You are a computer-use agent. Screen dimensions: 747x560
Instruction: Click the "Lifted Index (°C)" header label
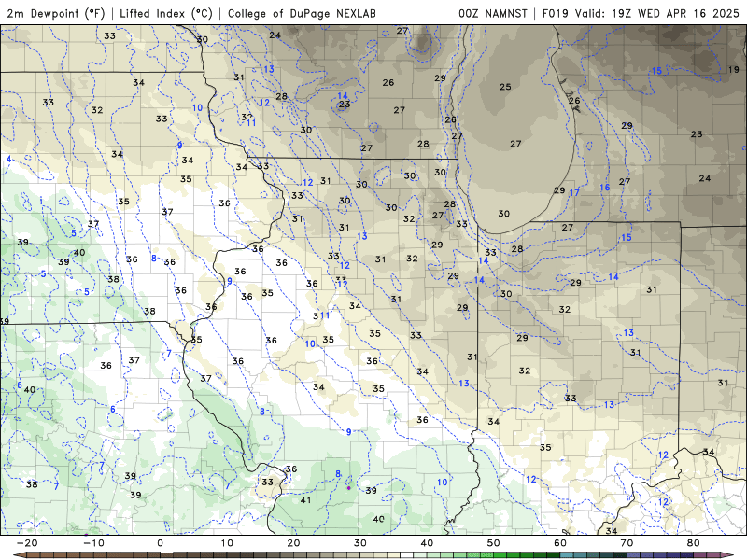click(x=166, y=13)
